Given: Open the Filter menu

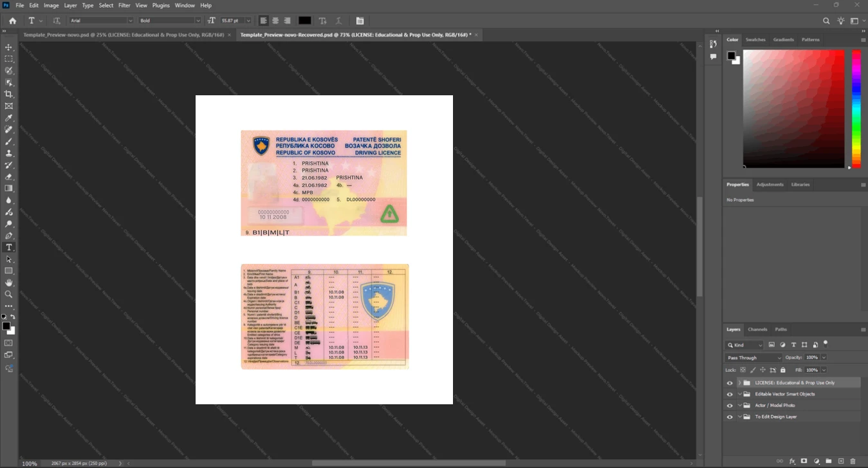Looking at the screenshot, I should coord(124,5).
